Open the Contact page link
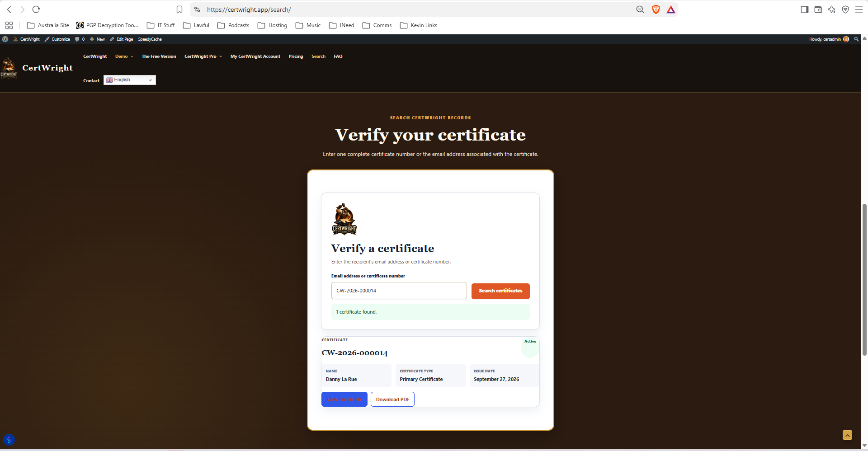This screenshot has width=868, height=451. (x=91, y=81)
